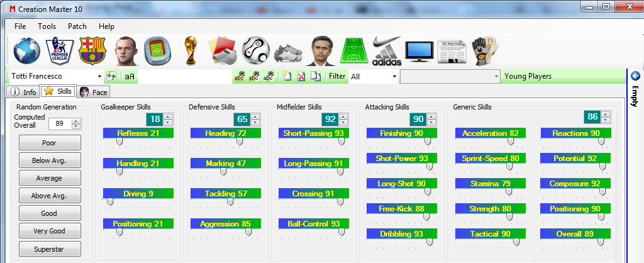
Task: Select the soccer ball icon
Action: pyautogui.click(x=256, y=51)
